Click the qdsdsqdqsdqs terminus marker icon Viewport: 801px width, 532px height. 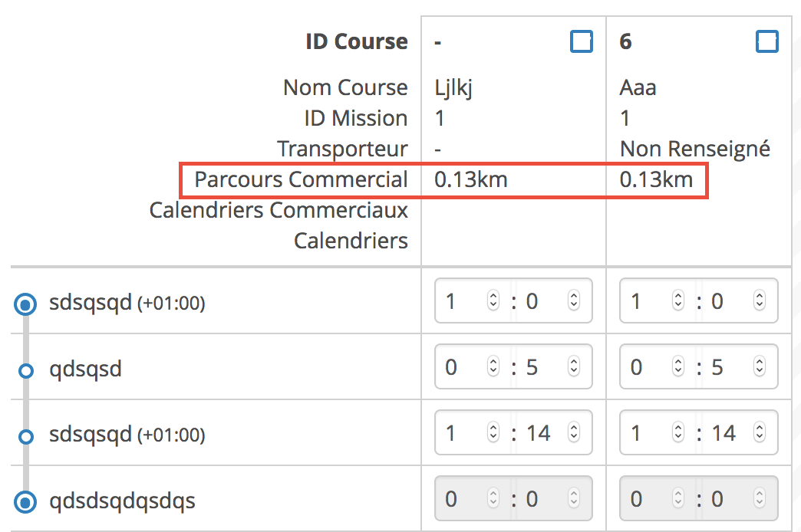(25, 503)
